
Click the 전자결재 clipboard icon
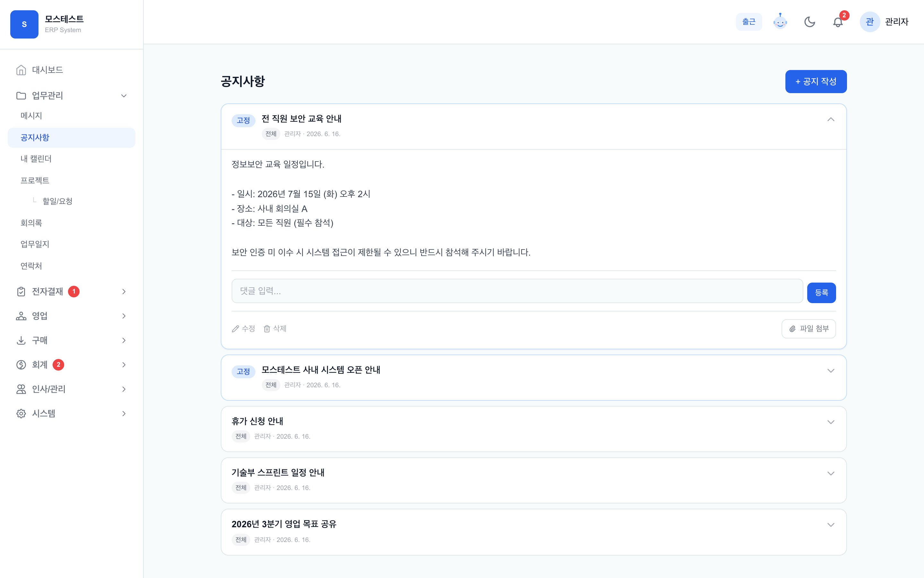(21, 292)
